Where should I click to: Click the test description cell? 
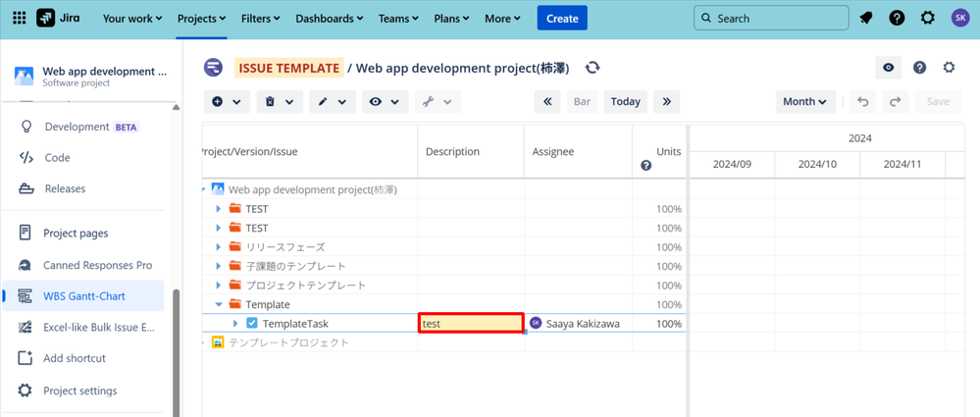[x=471, y=324]
